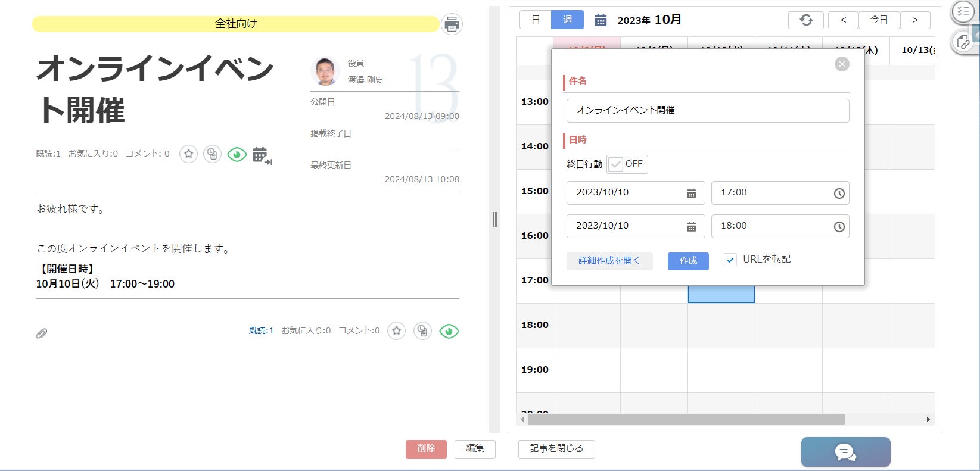The image size is (980, 471).
Task: Click the checklist icon in the side panel
Action: [x=963, y=12]
